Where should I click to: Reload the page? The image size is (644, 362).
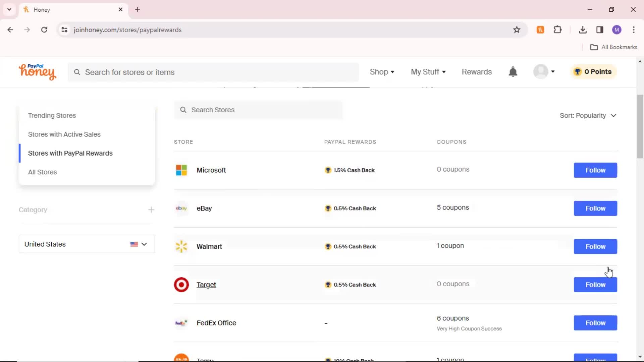pos(44,30)
